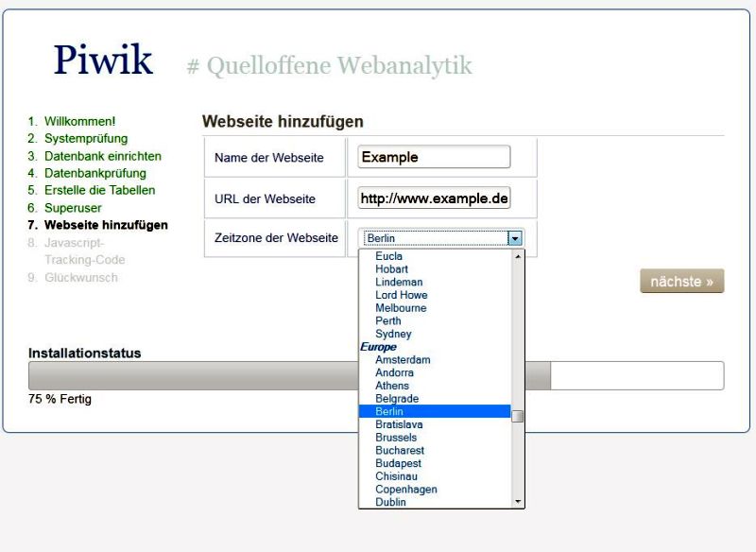This screenshot has height=552, width=756.
Task: Choose Athens in the timezone list
Action: pyautogui.click(x=435, y=386)
